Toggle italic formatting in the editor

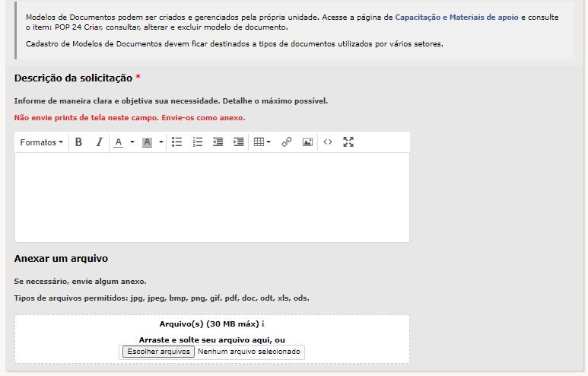[x=99, y=142]
